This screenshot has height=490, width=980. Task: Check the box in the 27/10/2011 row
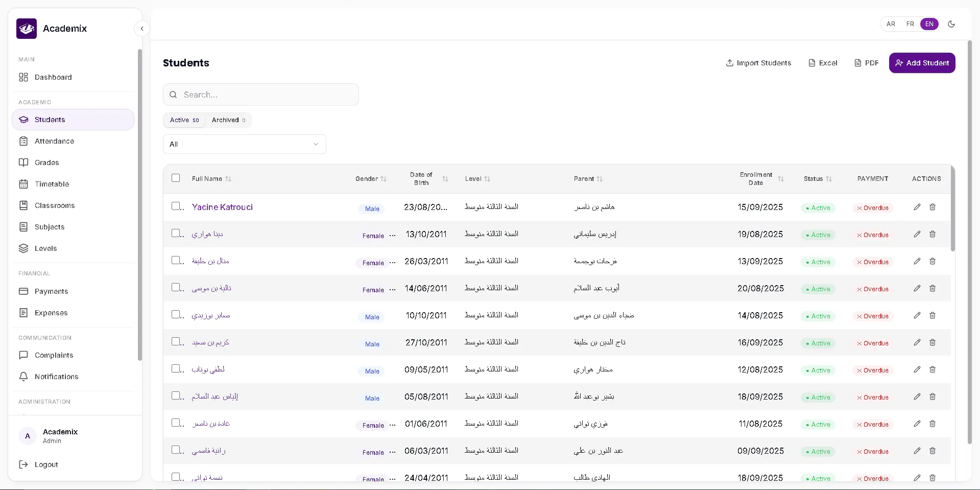coord(176,341)
